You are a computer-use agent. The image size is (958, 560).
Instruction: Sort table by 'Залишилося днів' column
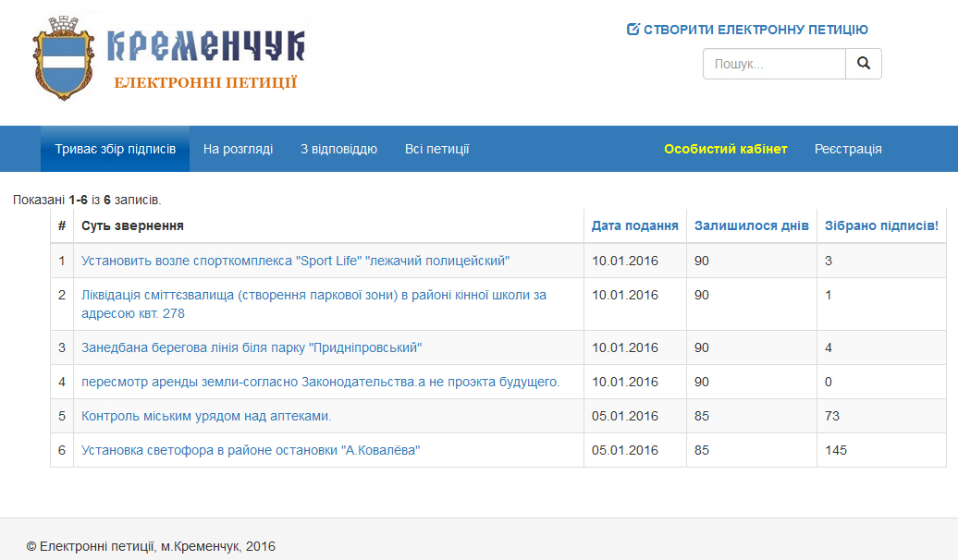coord(751,225)
